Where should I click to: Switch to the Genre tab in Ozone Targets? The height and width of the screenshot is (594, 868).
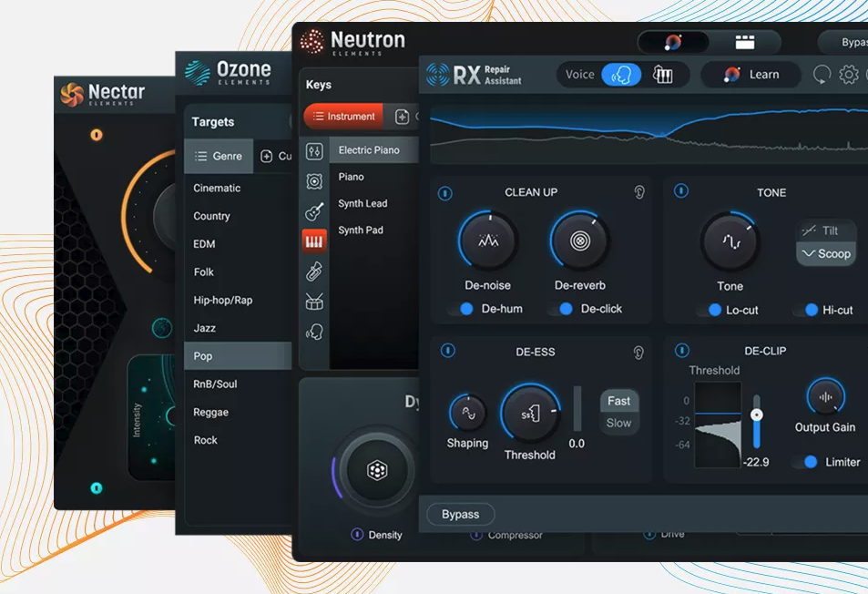(219, 156)
